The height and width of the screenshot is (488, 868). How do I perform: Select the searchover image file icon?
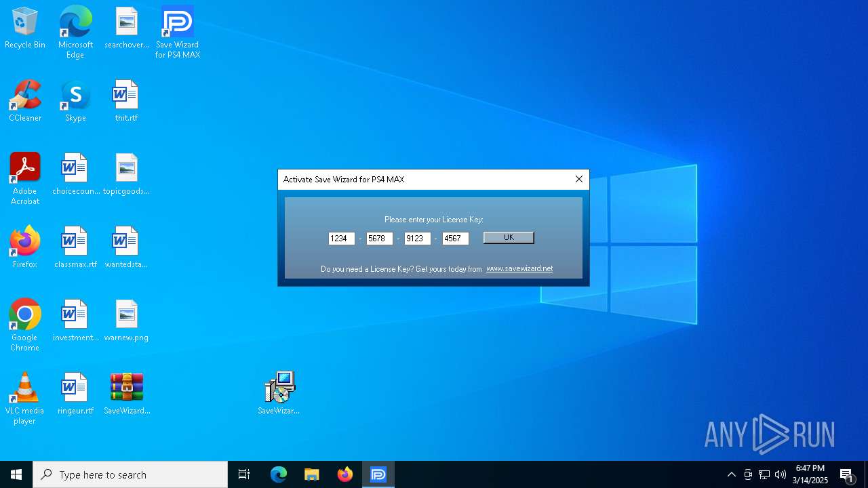point(126,28)
